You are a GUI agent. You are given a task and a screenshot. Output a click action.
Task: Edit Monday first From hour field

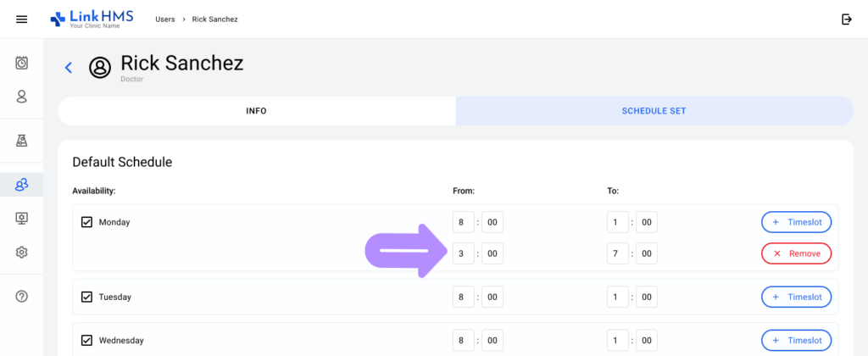pyautogui.click(x=464, y=222)
